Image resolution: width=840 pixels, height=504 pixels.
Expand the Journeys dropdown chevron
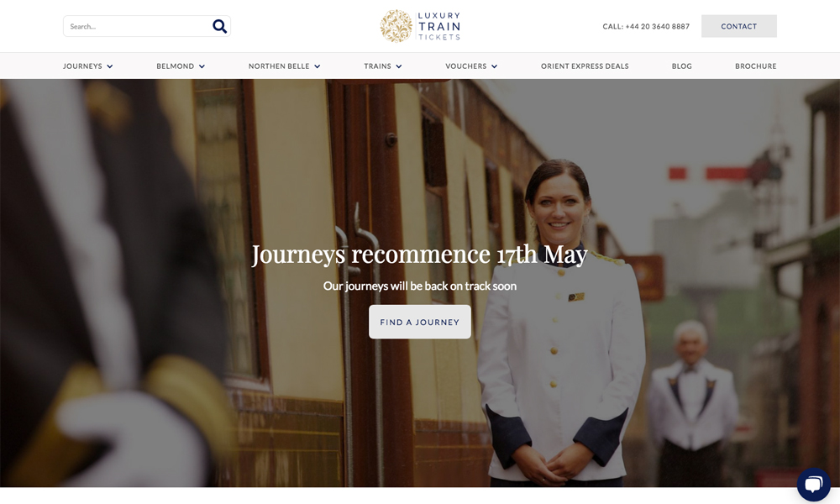(110, 66)
